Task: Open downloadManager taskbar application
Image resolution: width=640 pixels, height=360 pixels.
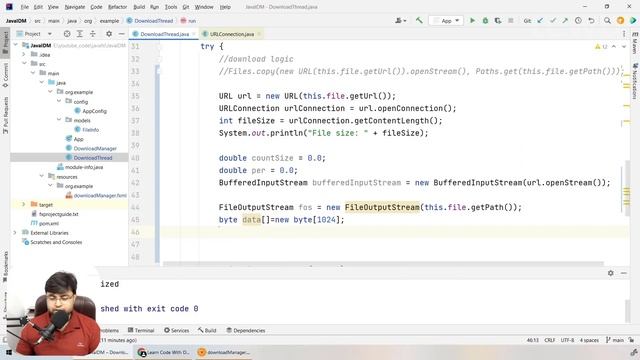Action: click(x=224, y=352)
